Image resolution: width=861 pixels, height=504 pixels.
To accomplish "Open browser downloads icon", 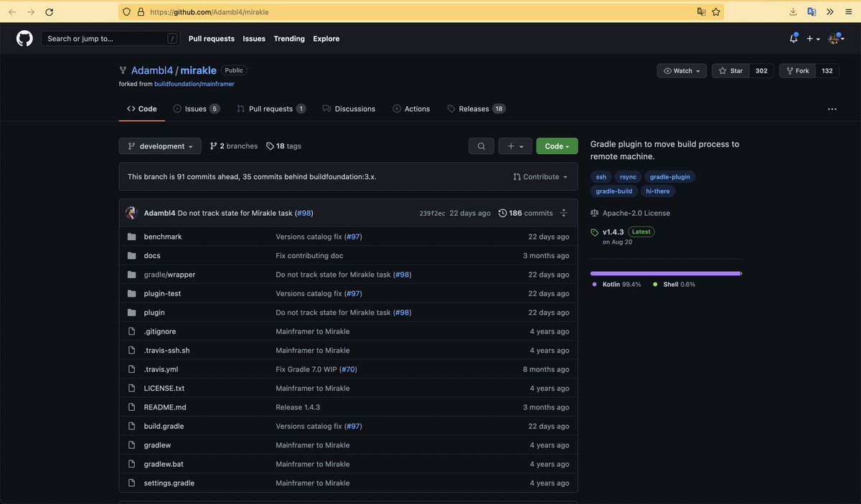I will (x=793, y=12).
